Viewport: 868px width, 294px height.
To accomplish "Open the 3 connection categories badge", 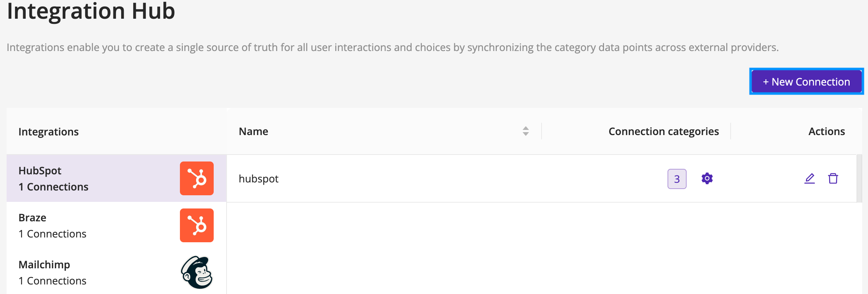I will click(677, 179).
